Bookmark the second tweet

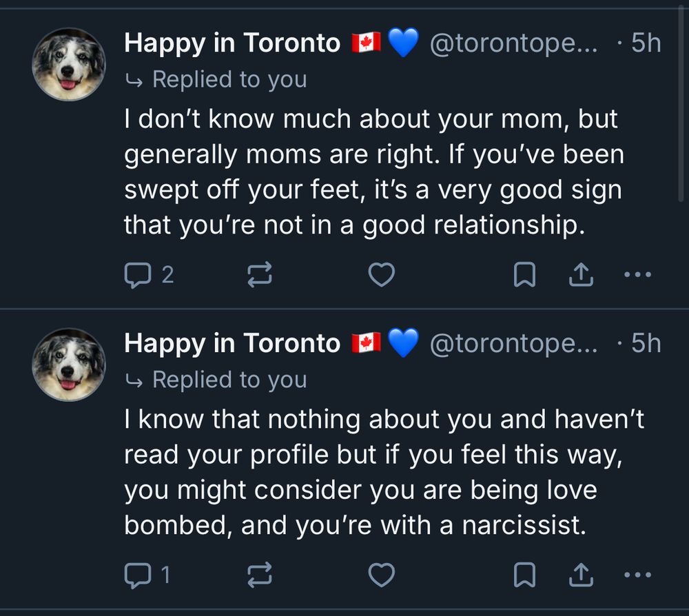(525, 573)
